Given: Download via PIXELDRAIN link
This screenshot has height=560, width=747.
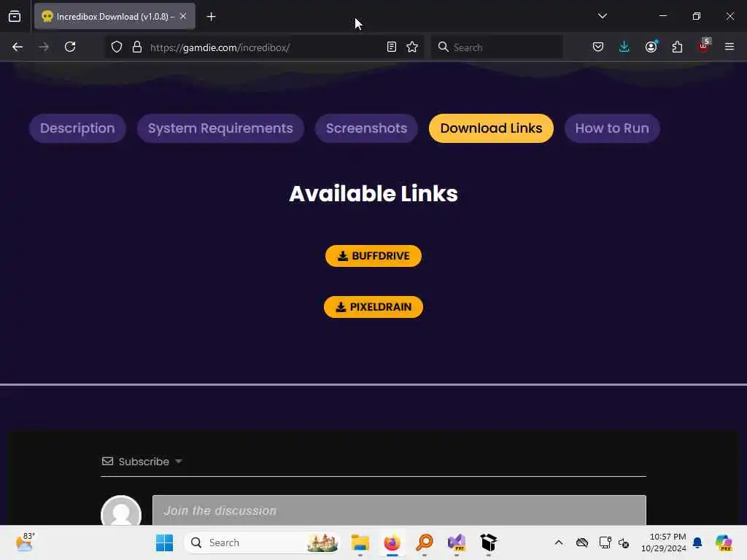Looking at the screenshot, I should (373, 307).
